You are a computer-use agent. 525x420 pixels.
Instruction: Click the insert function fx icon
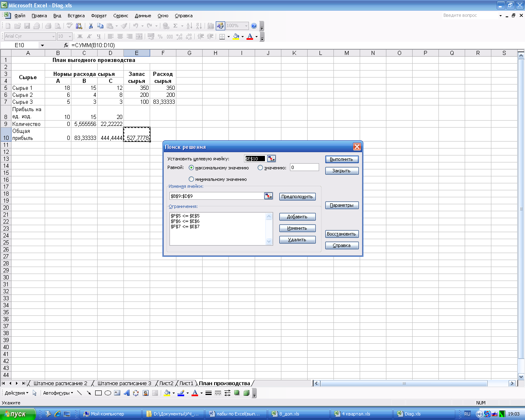tap(66, 45)
